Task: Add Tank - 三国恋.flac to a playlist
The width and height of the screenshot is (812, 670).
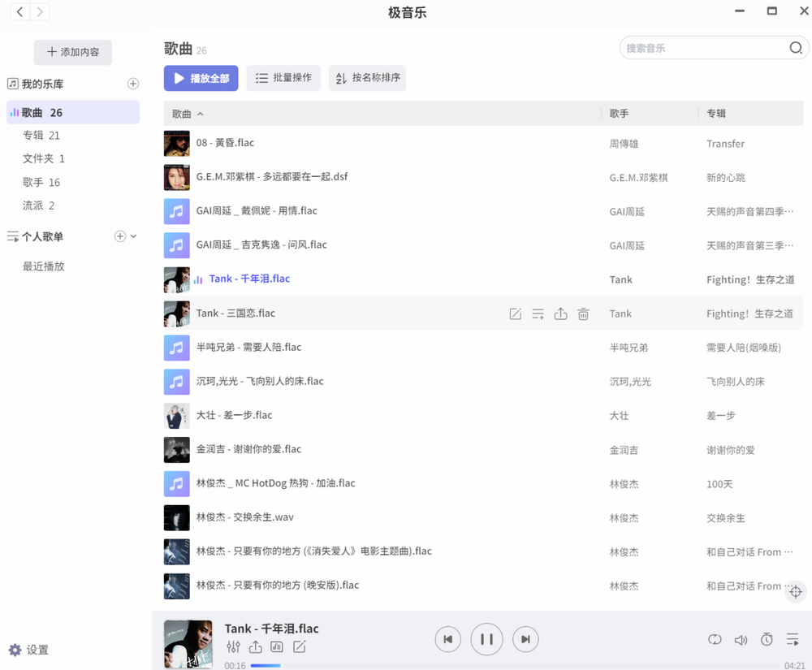Action: 538,314
